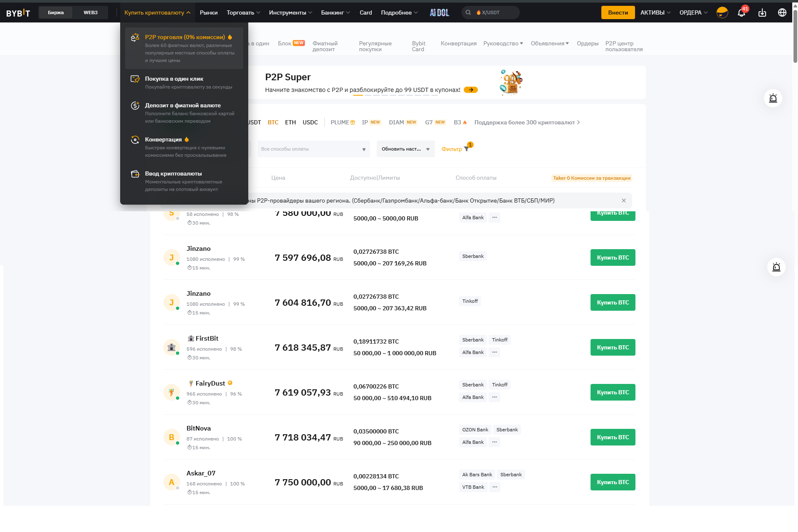The width and height of the screenshot is (798, 532).
Task: Open the user profile avatar
Action: tap(722, 12)
